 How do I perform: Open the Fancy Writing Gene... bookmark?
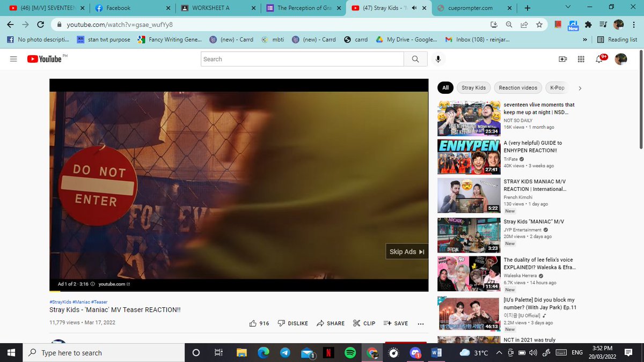(170, 39)
